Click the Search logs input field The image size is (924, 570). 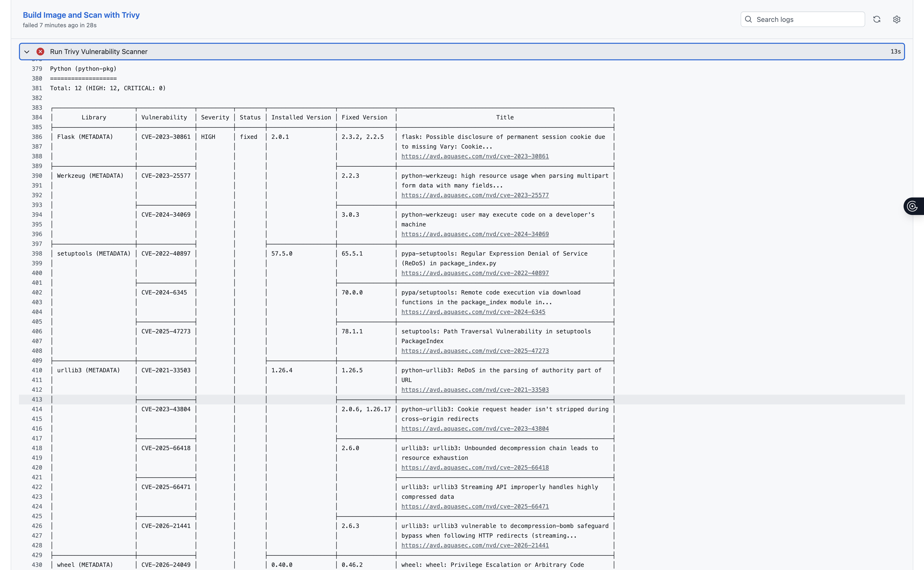(x=803, y=19)
